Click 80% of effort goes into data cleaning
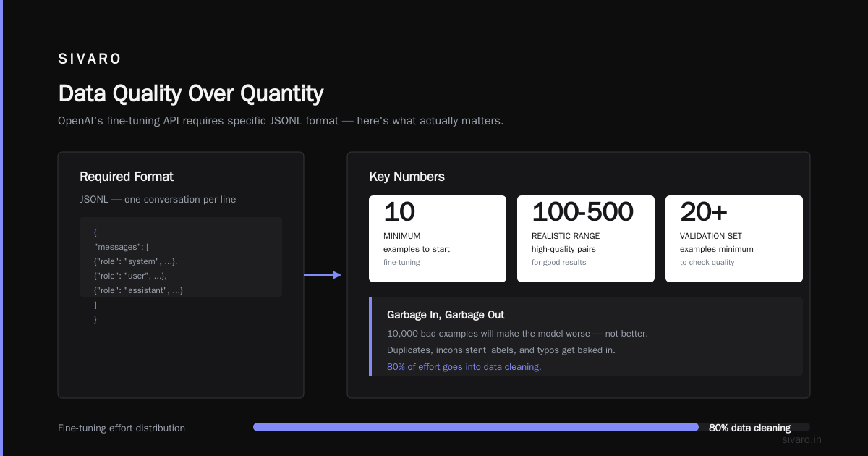The image size is (868, 456). 464,367
